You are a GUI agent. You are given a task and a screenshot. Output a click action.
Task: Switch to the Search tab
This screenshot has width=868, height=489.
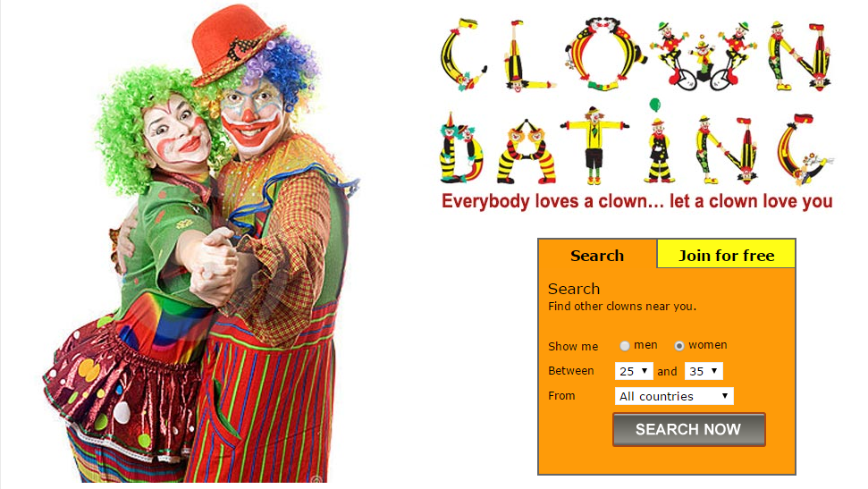(597, 256)
